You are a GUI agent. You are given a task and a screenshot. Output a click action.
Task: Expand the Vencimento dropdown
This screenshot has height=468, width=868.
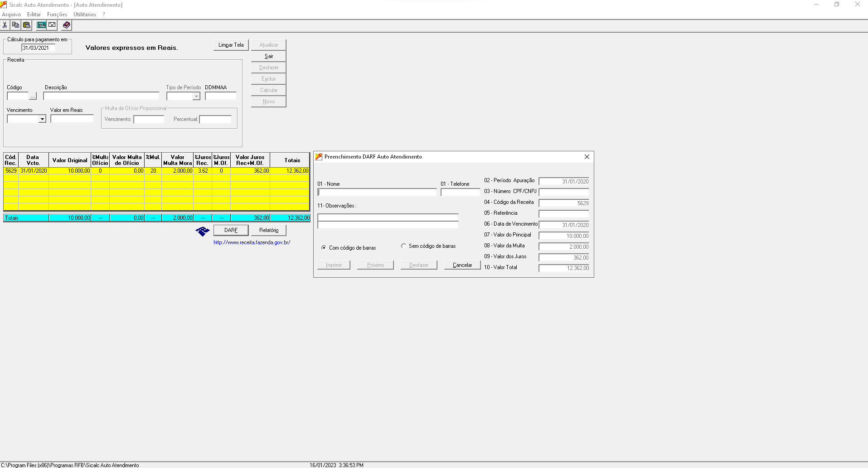pyautogui.click(x=42, y=119)
